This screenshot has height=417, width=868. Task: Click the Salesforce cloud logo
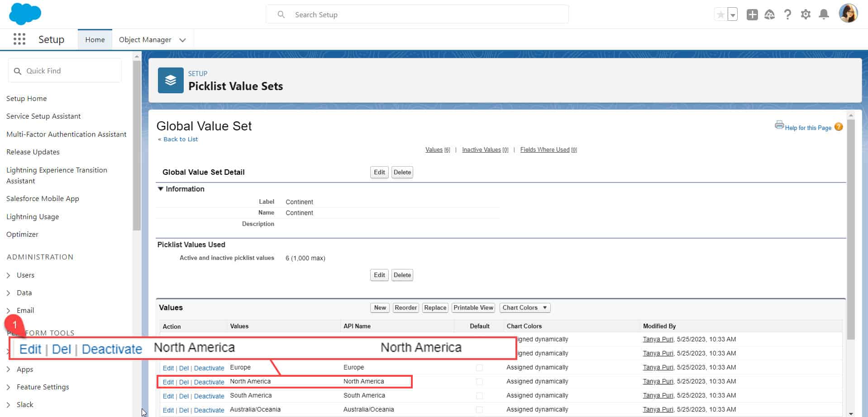(25, 14)
